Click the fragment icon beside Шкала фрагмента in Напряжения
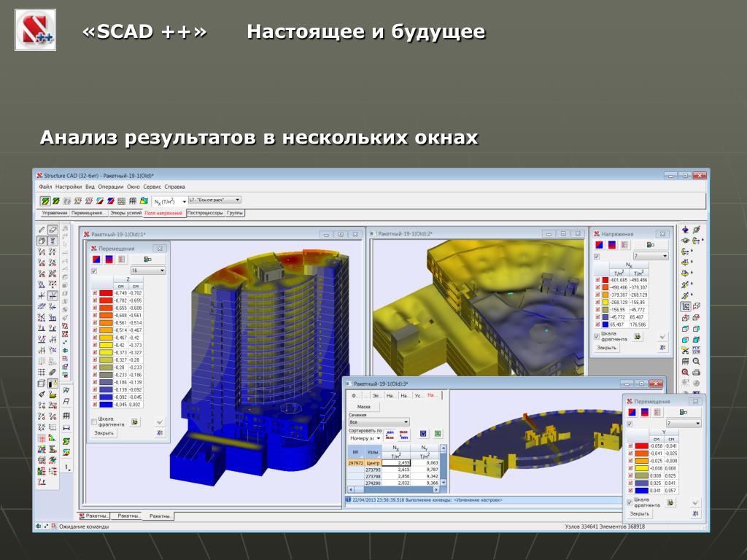This screenshot has width=747, height=560. point(637,337)
